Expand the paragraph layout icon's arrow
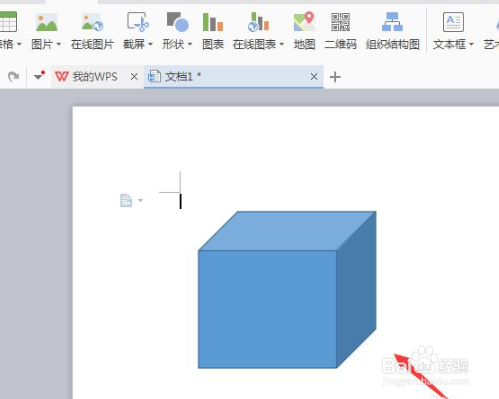This screenshot has height=399, width=499. pyautogui.click(x=141, y=200)
